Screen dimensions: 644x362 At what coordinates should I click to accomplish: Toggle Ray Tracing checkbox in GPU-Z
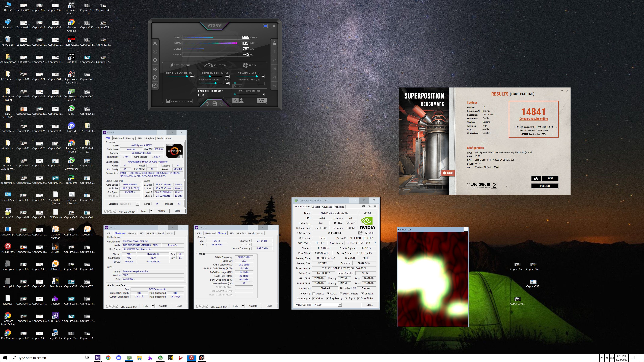[328, 298]
